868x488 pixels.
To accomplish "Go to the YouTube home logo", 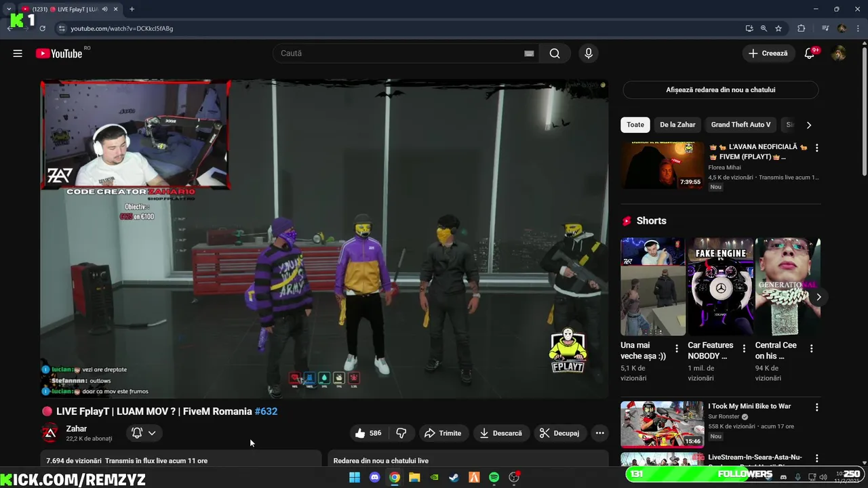I will pyautogui.click(x=59, y=54).
